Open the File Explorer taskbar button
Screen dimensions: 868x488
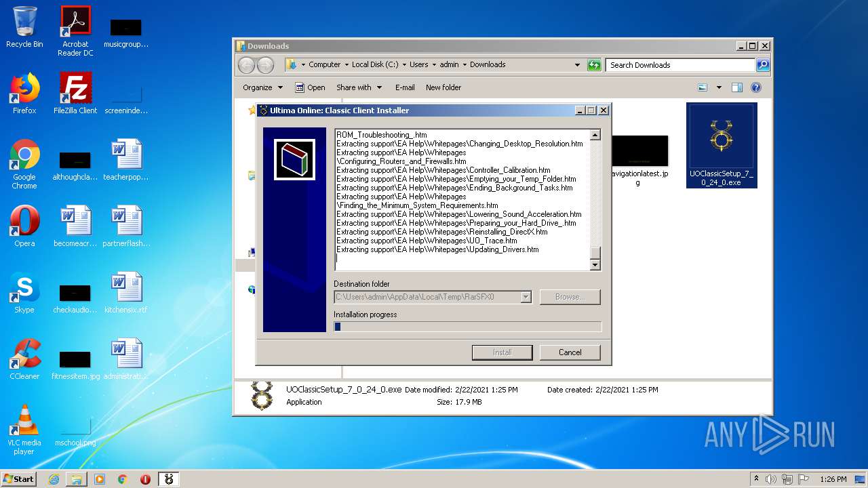[x=77, y=479]
